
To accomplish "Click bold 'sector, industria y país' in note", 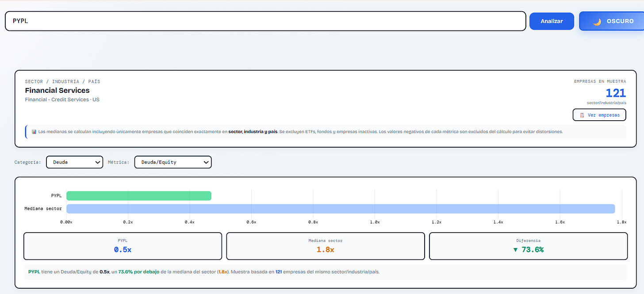I will click(253, 132).
